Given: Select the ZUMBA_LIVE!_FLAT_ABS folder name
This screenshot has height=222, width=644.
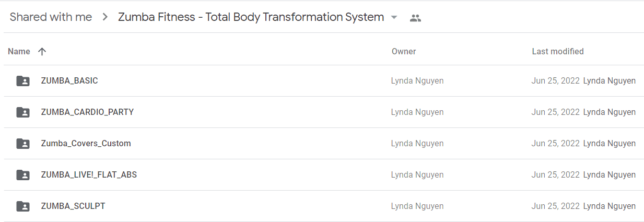Looking at the screenshot, I should [89, 175].
